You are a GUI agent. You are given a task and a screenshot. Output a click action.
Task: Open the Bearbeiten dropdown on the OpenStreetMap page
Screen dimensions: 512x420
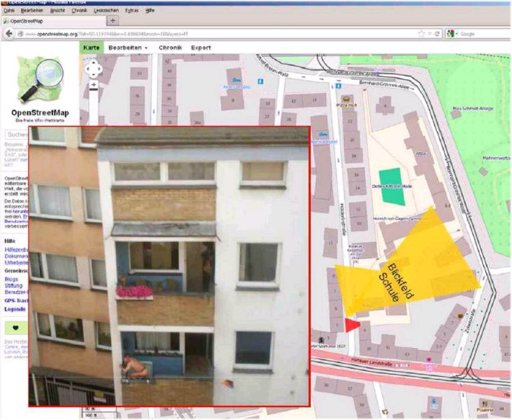128,48
